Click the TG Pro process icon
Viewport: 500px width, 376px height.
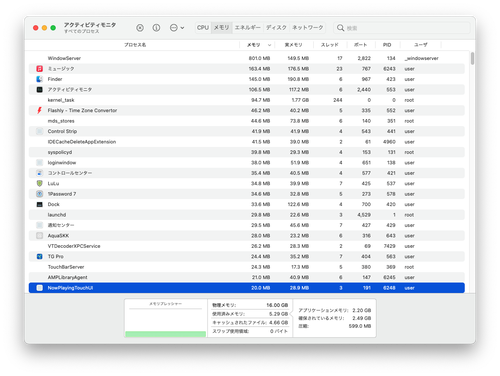(40, 256)
